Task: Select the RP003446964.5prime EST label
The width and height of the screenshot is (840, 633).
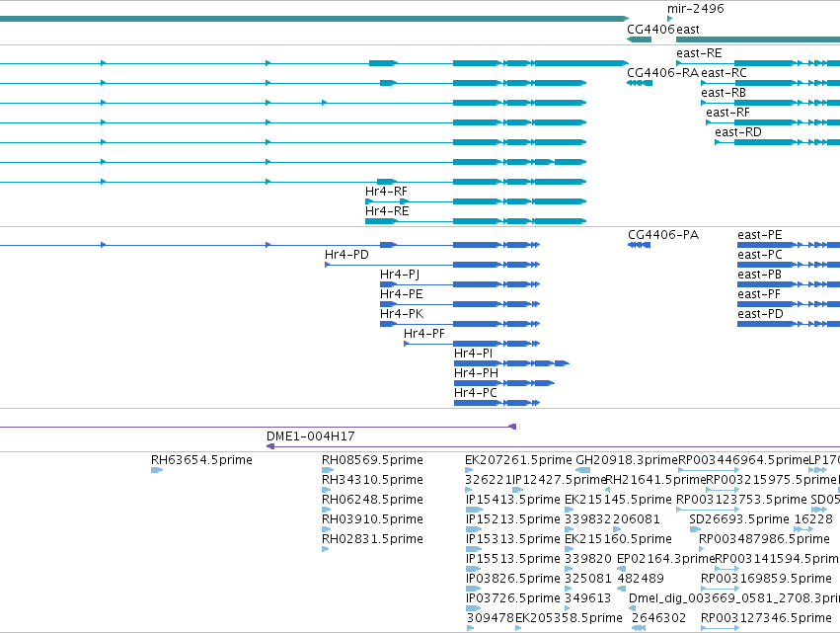Action: (x=743, y=460)
